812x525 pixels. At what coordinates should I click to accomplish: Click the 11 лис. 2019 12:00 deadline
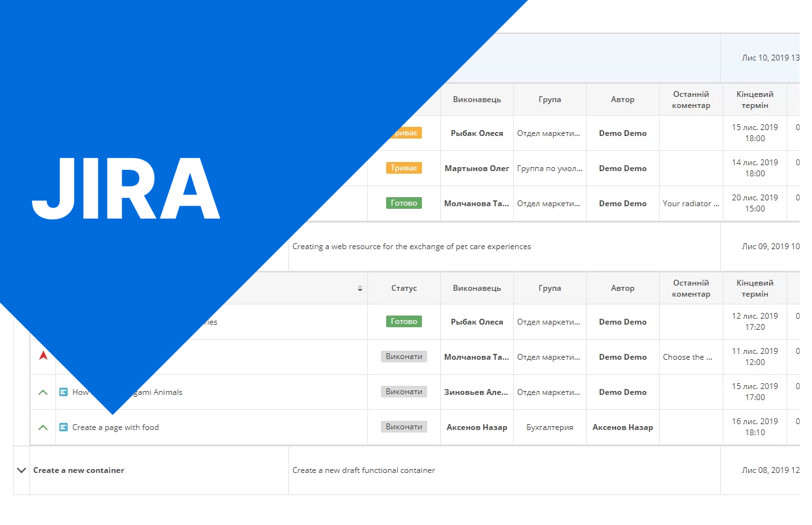tap(755, 357)
